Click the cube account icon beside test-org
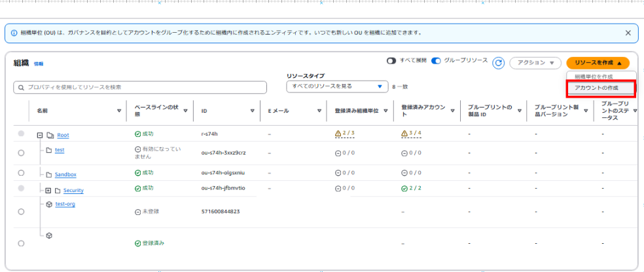 click(x=49, y=204)
